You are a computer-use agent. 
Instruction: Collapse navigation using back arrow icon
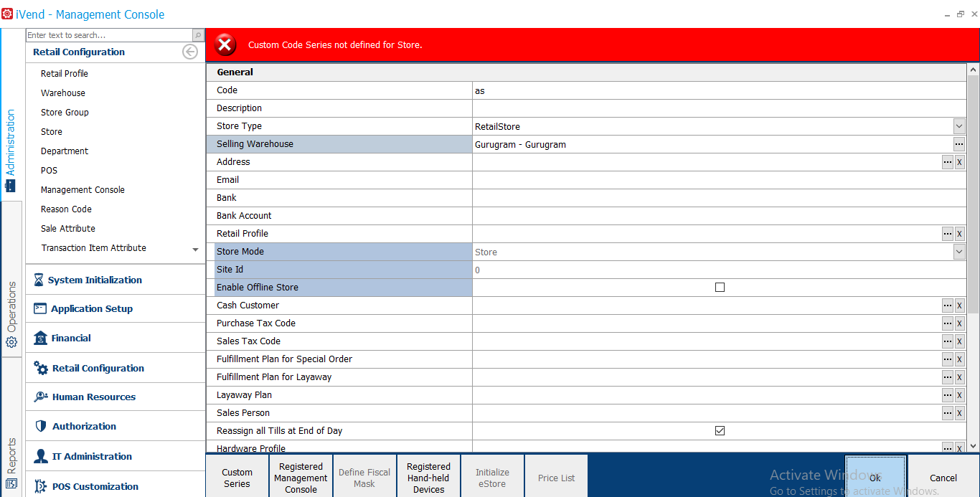click(x=190, y=52)
